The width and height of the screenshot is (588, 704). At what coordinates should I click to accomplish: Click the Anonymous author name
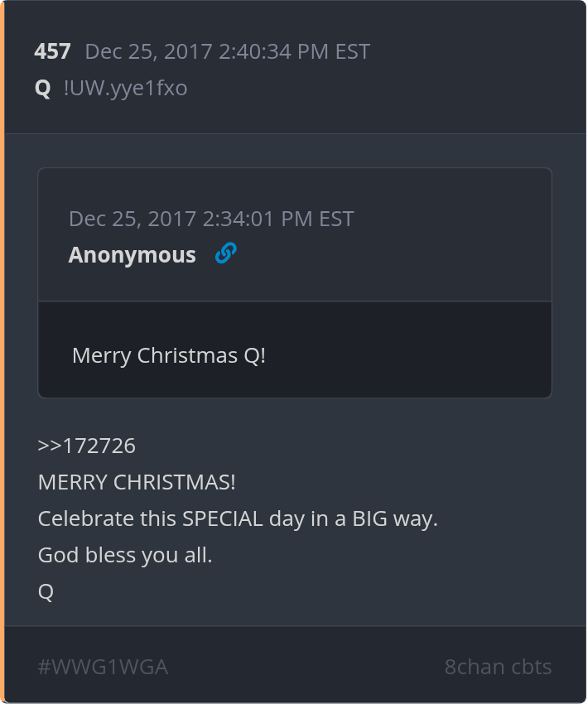[x=132, y=255]
